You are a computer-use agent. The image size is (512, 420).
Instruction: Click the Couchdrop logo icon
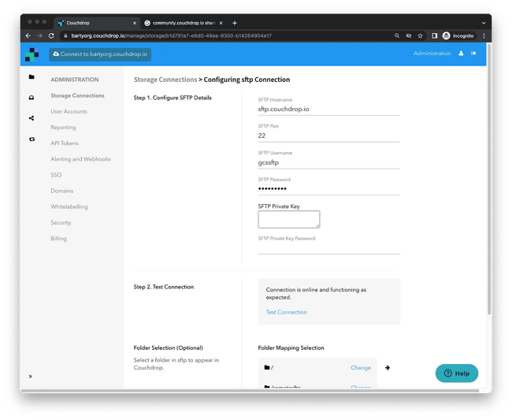click(x=32, y=54)
